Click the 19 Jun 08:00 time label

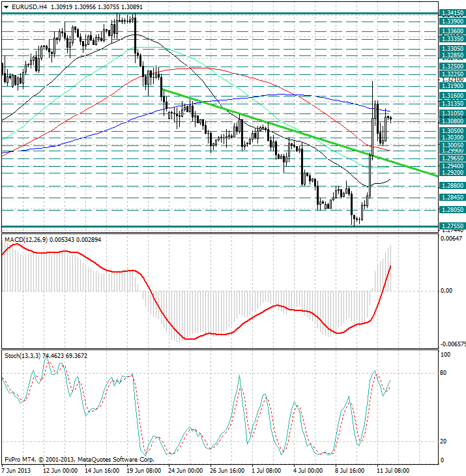point(144,471)
